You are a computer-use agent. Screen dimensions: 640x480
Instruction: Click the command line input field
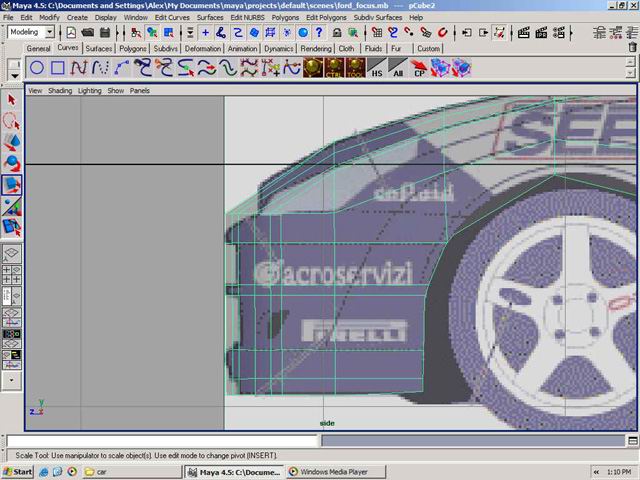(x=162, y=441)
